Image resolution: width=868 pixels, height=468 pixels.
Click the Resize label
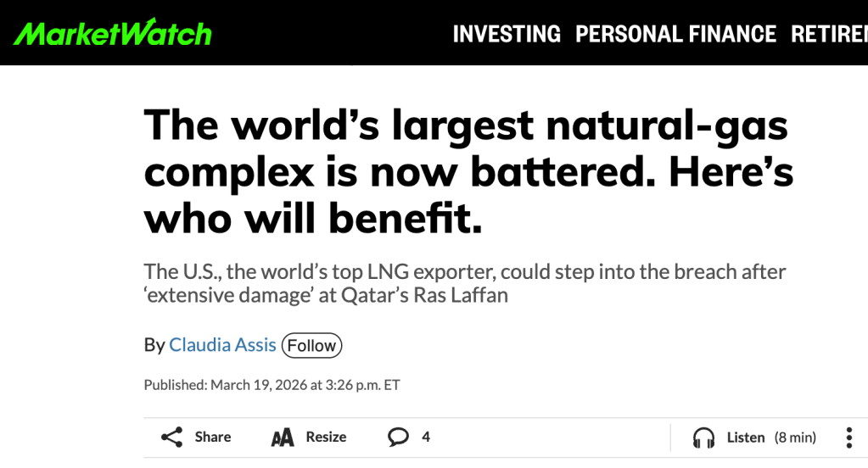326,437
